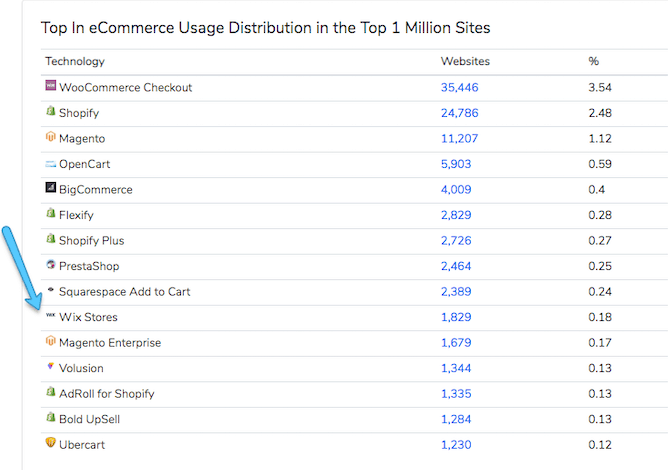Open the 1,284 websites link

[x=456, y=420]
